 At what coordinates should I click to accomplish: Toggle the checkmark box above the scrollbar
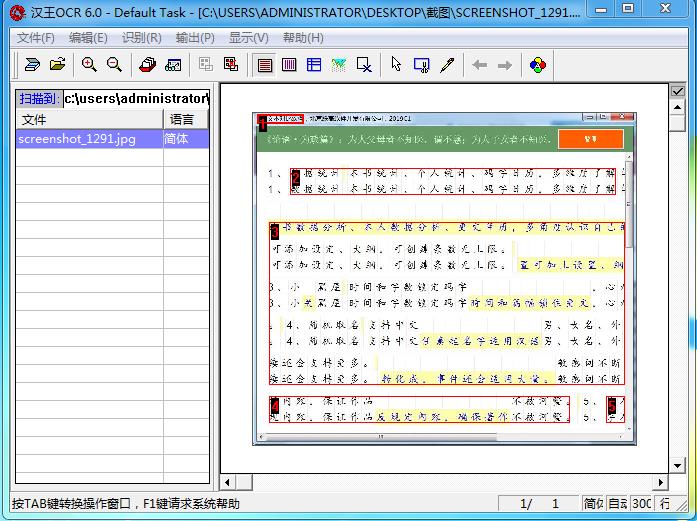pos(677,91)
